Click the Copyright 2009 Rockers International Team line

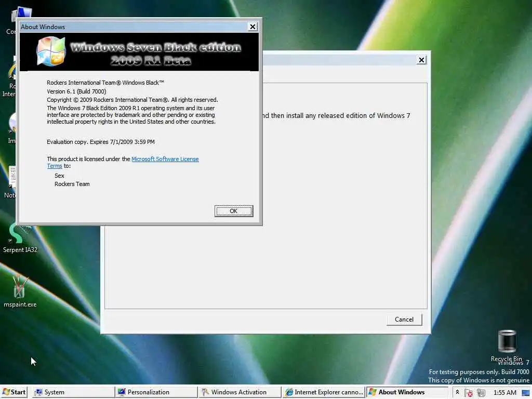(132, 100)
